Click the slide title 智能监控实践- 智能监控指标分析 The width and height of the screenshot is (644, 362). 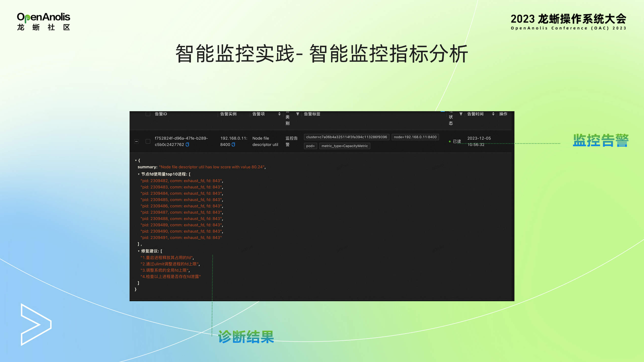321,53
